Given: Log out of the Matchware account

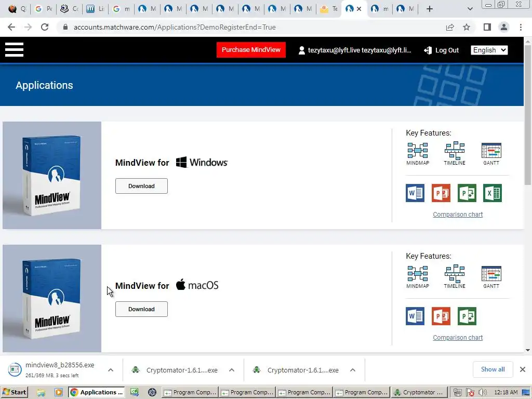Looking at the screenshot, I should (442, 50).
